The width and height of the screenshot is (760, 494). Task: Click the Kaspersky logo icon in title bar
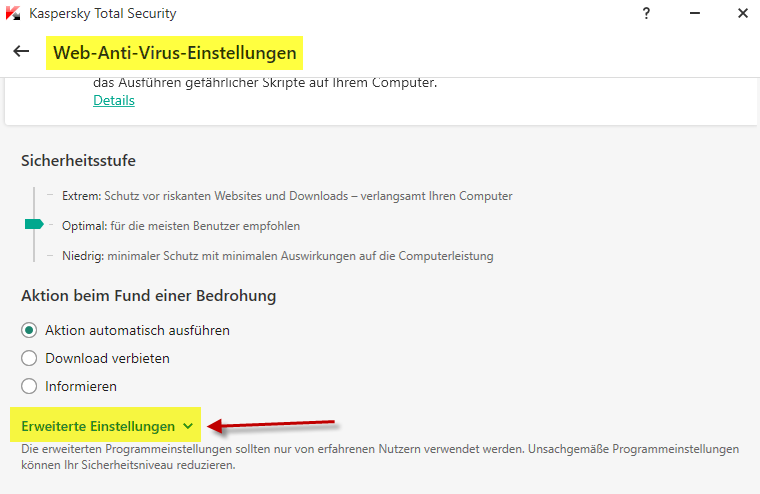13,13
